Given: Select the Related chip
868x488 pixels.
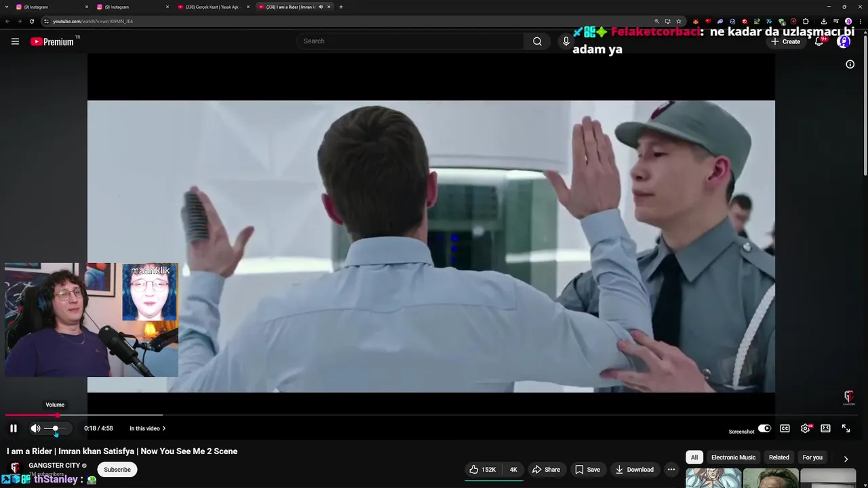Looking at the screenshot, I should pos(778,457).
